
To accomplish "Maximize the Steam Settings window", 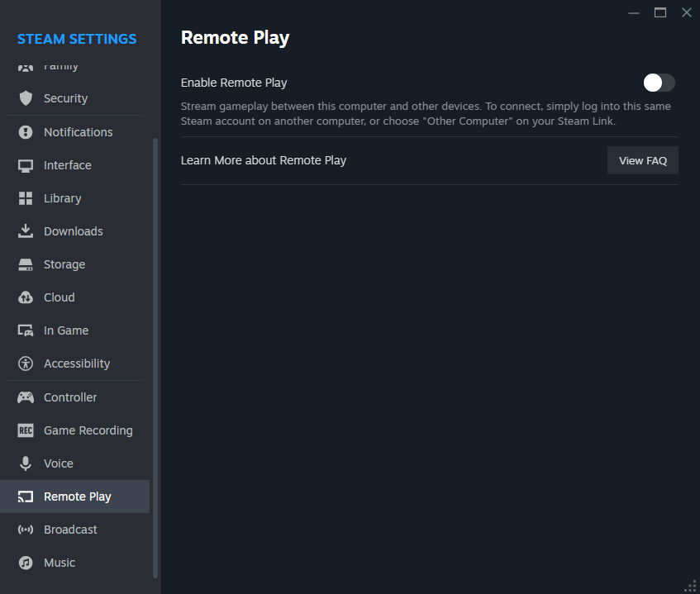I will (x=660, y=12).
